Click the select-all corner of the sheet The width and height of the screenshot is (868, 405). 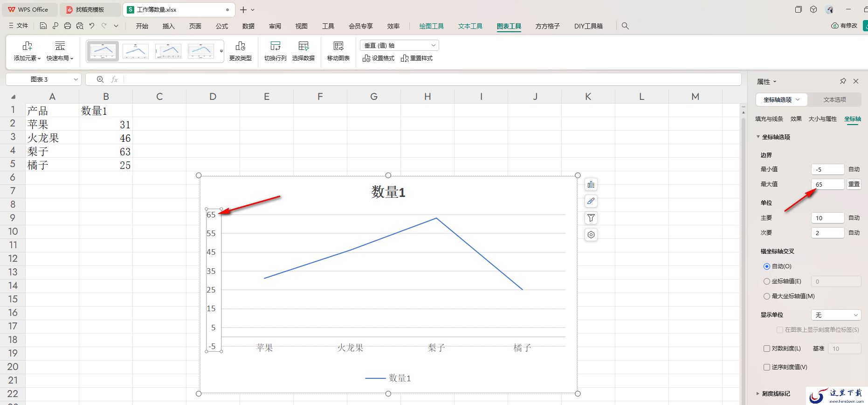point(13,97)
